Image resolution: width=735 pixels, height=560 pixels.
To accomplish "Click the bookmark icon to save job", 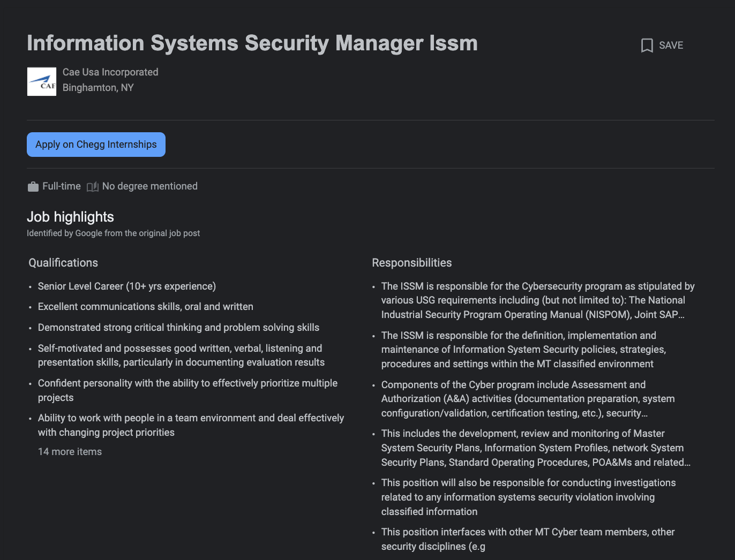I will tap(647, 46).
